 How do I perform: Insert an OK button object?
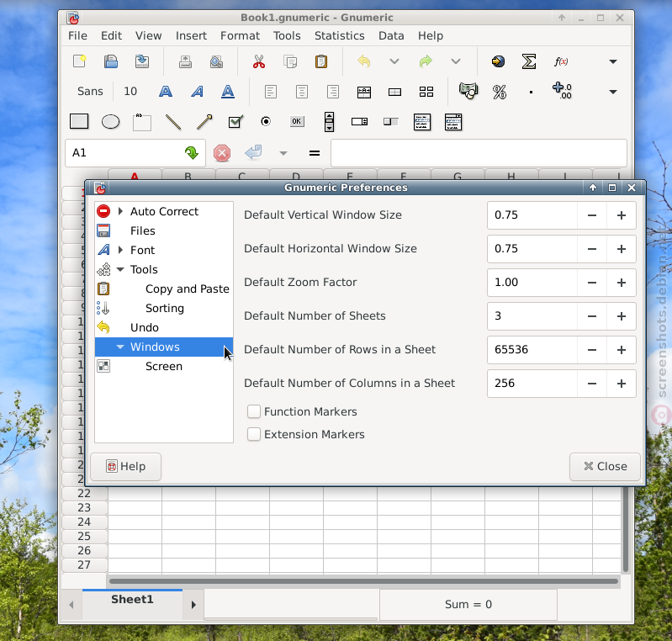[x=297, y=121]
